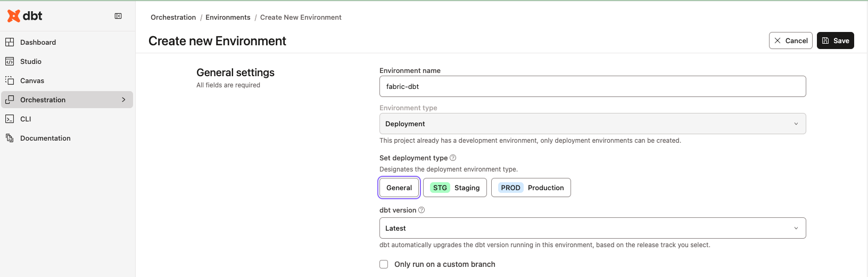
Task: Select General deployment type
Action: [399, 188]
